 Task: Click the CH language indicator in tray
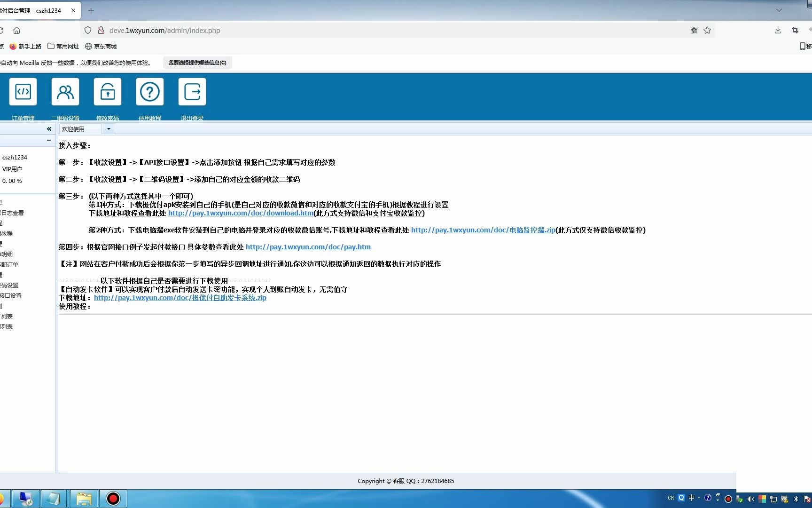point(671,498)
